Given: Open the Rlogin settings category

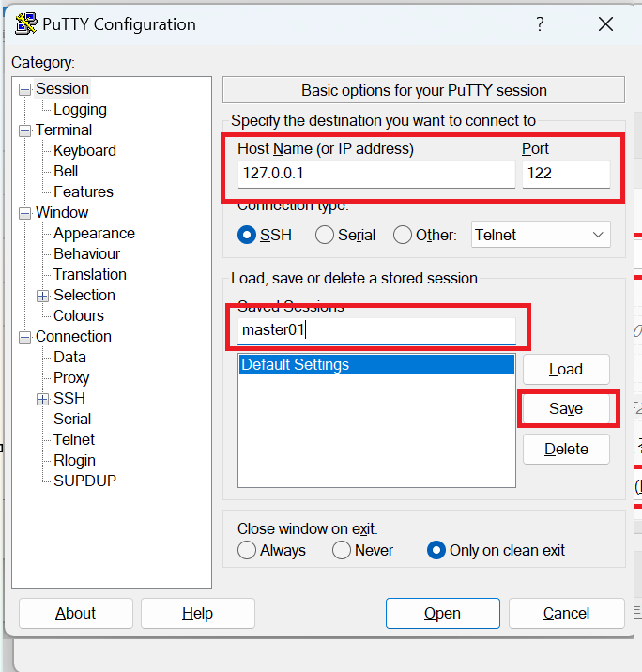Looking at the screenshot, I should [74, 461].
